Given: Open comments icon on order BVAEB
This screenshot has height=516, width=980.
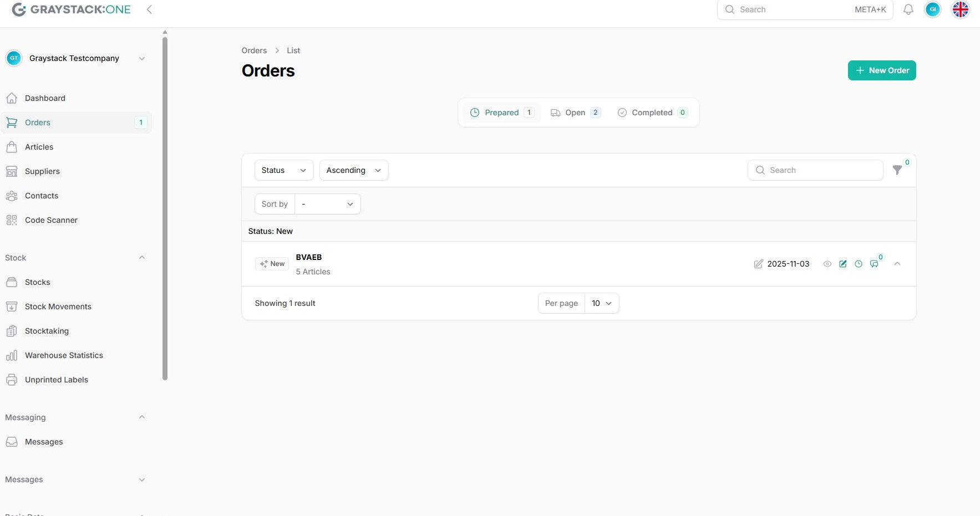Looking at the screenshot, I should pos(874,264).
